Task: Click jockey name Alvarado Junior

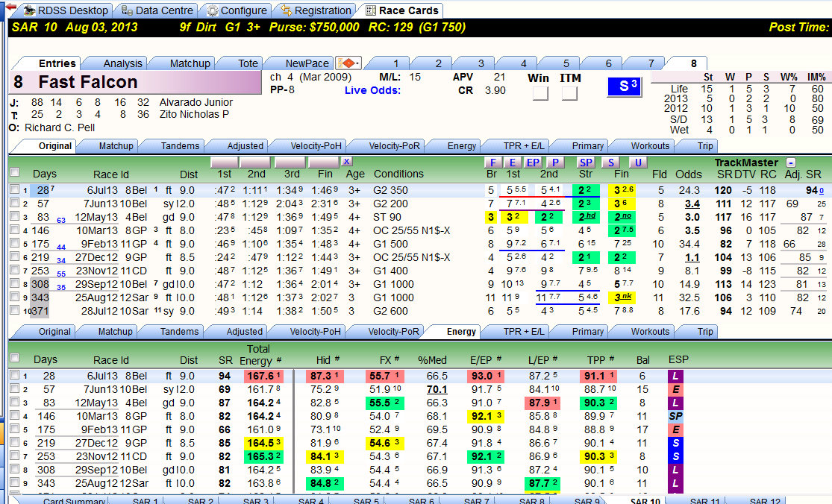Action: 196,102
